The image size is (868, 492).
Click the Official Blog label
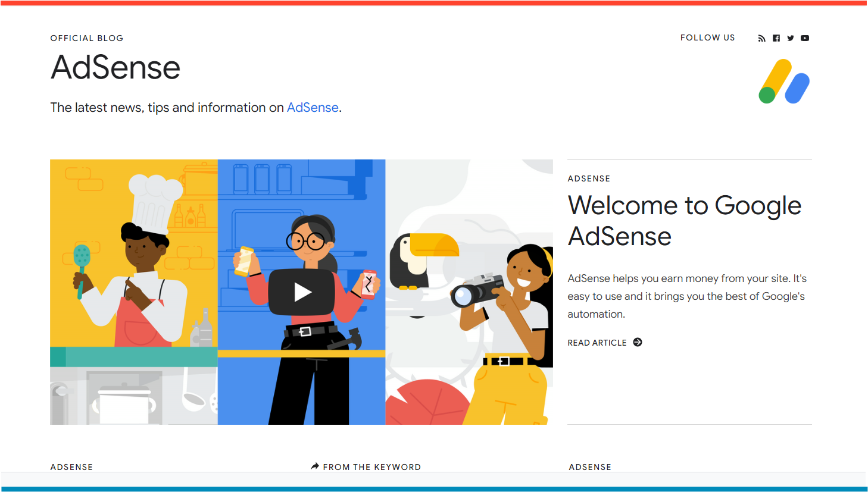[87, 38]
